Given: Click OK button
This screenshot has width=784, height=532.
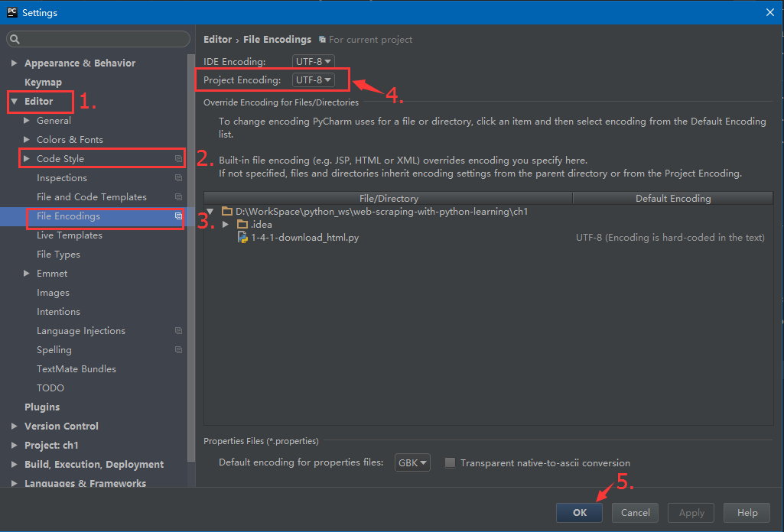Looking at the screenshot, I should (579, 513).
